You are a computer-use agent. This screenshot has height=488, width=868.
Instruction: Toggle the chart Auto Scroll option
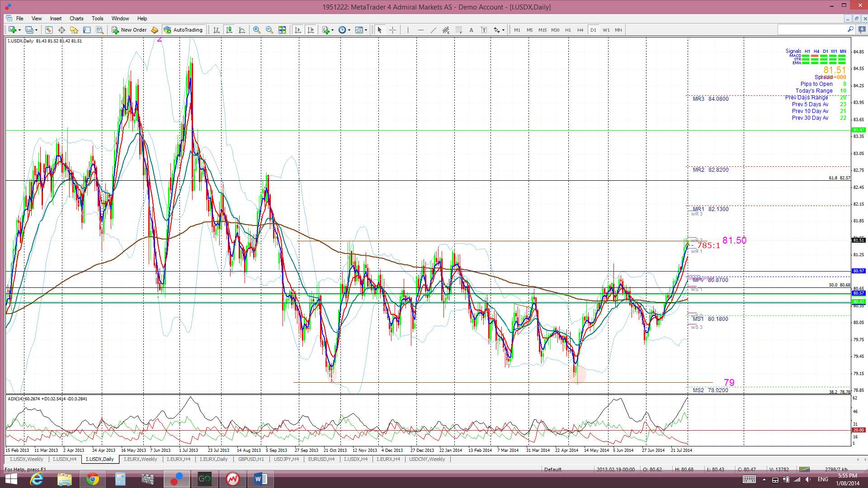pos(298,30)
